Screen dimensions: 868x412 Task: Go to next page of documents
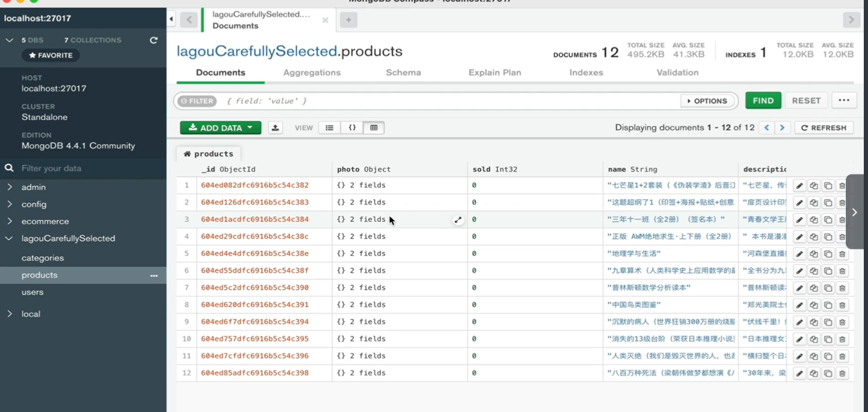tap(782, 128)
